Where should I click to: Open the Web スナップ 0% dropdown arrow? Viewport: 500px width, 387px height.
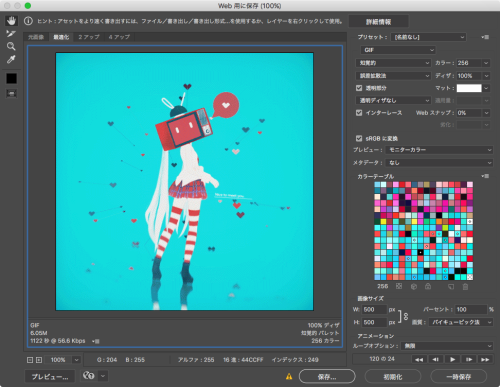(486, 113)
